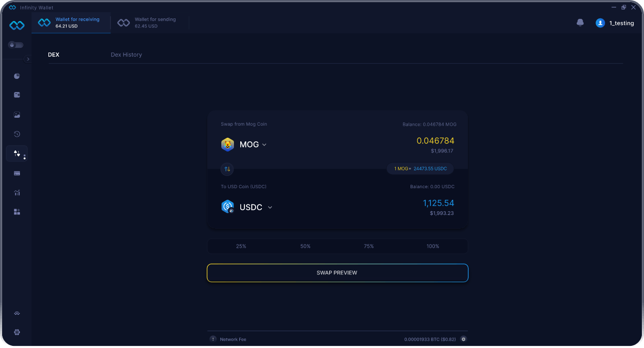Click the 0.00001933 BTC ($0.82) fee value

point(431,340)
